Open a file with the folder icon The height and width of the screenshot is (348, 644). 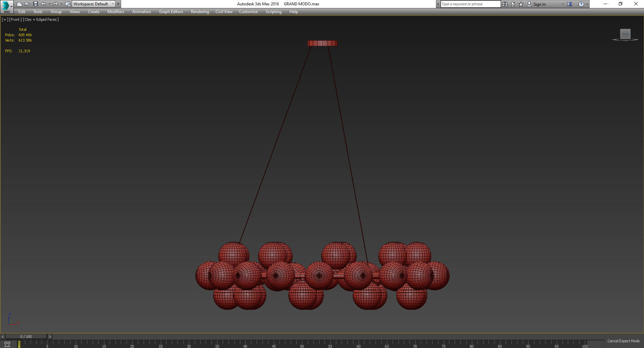28,4
